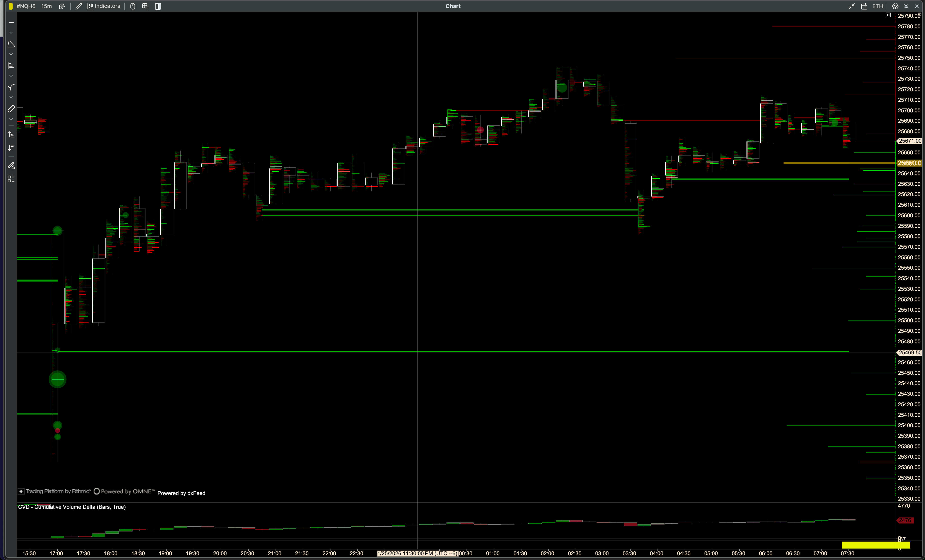Expand dropdown below the triangle shape tool
Screen dimensions: 925x560
pyautogui.click(x=11, y=54)
